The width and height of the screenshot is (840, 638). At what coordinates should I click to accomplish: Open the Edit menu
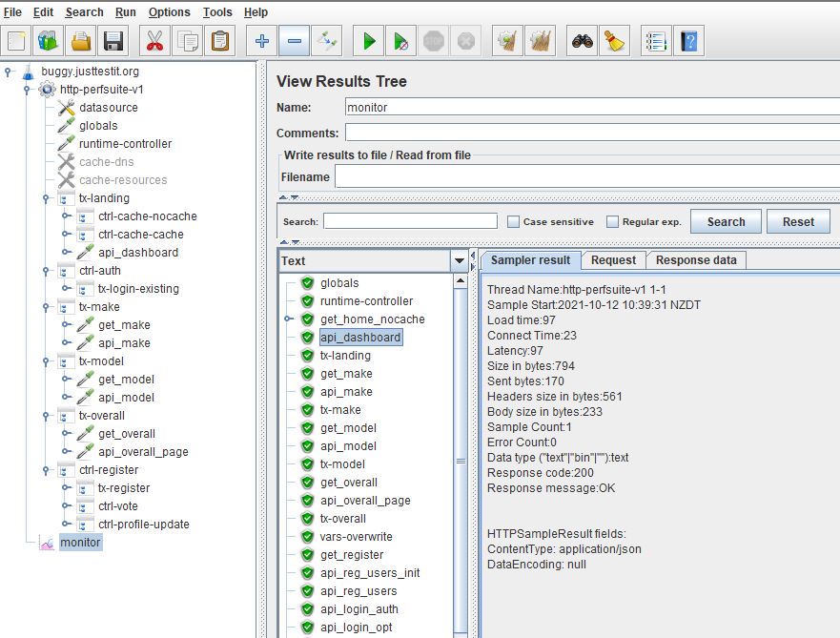pyautogui.click(x=43, y=12)
